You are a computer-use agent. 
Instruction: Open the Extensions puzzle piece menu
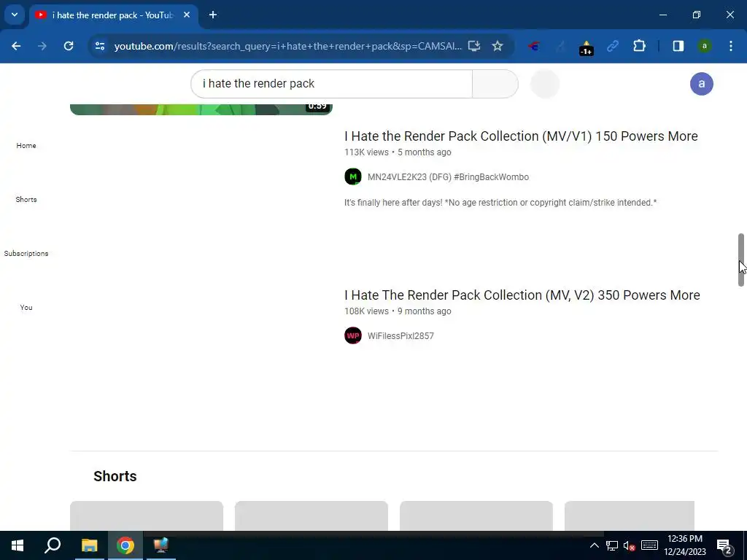(x=639, y=46)
